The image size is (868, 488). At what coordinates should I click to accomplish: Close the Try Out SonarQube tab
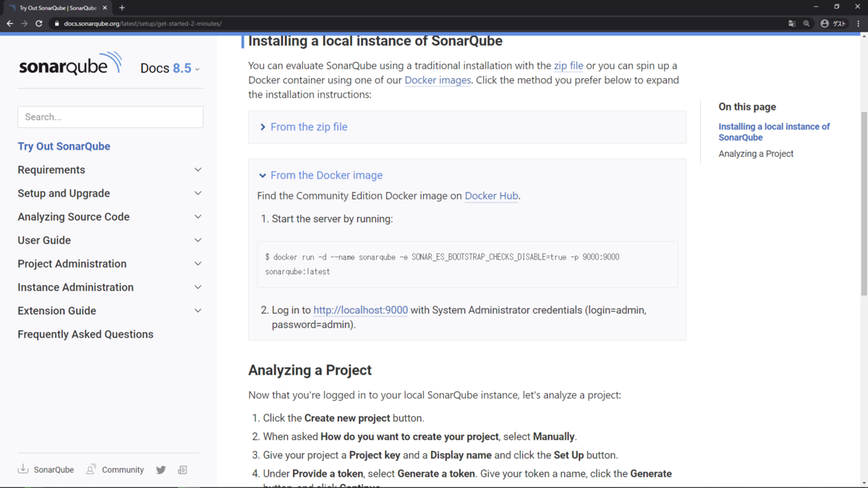105,8
